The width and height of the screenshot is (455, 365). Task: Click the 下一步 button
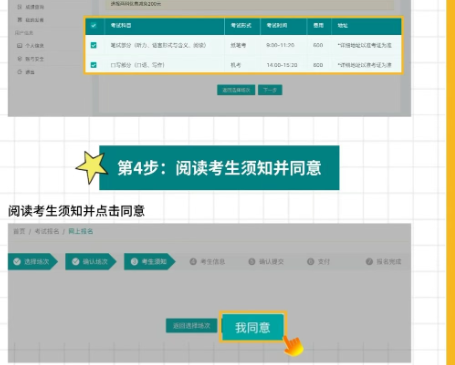pos(270,90)
